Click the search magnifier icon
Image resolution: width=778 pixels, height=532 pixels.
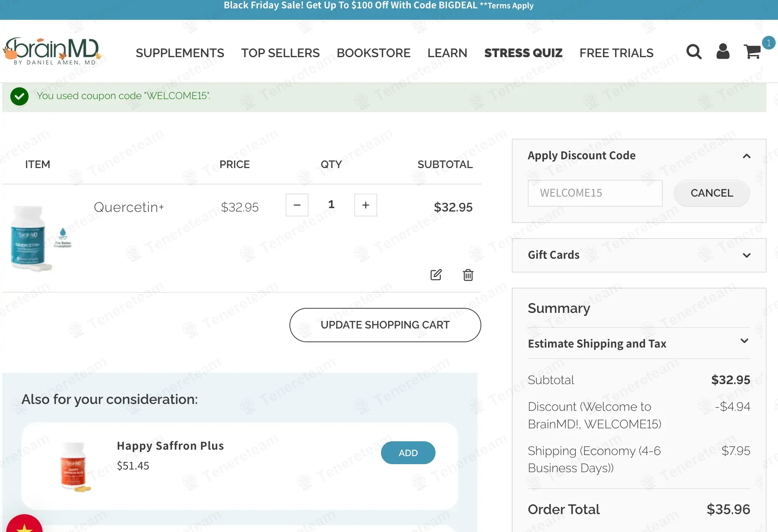click(x=694, y=52)
